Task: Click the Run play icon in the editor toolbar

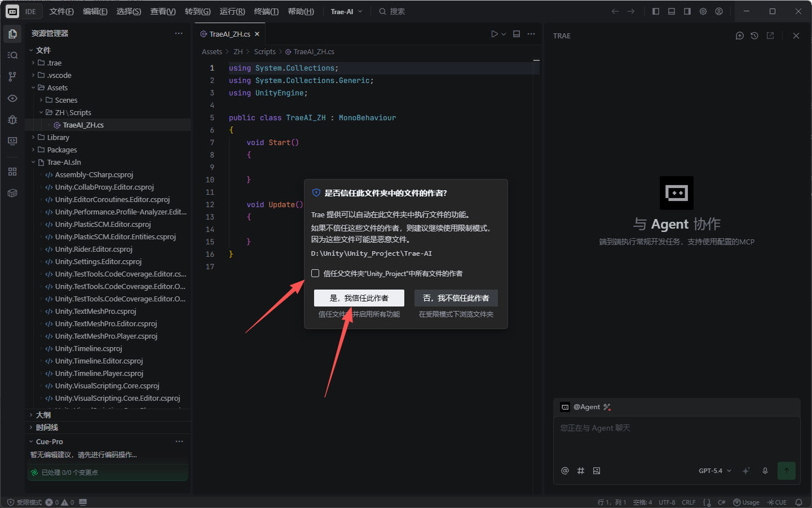Action: pos(494,34)
